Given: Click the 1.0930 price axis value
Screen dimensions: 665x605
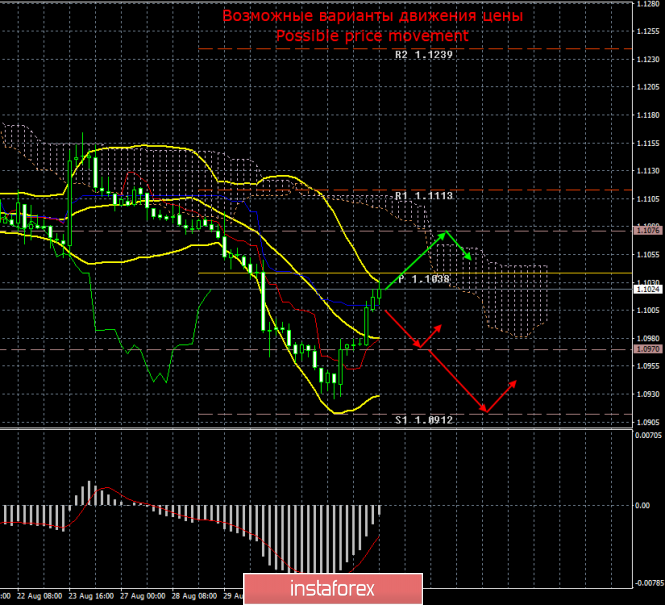Looking at the screenshot, I should (648, 394).
